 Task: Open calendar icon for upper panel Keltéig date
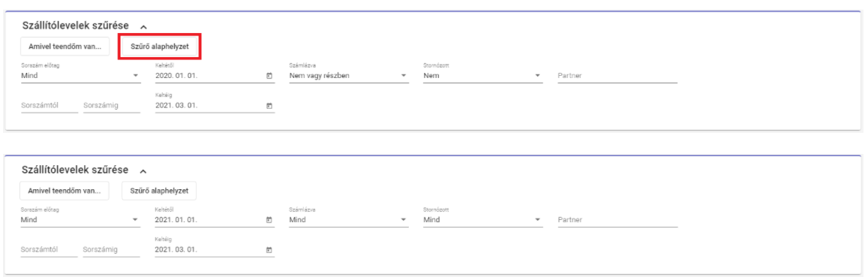269,106
